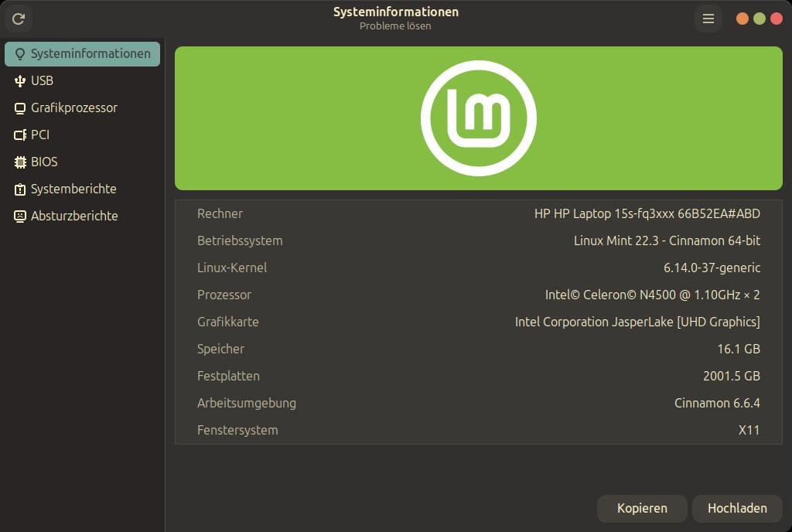
Task: Click the 'Betriebssystem' label
Action: click(240, 240)
